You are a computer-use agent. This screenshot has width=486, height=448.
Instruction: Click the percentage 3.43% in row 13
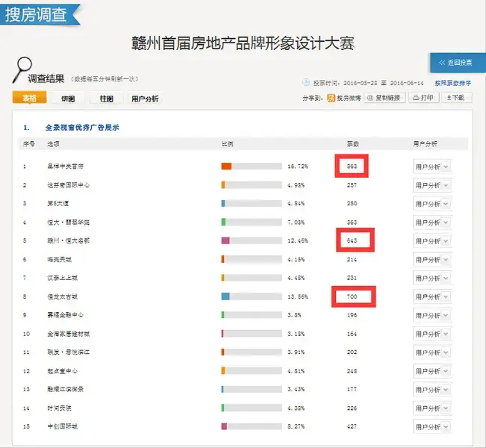(x=296, y=389)
